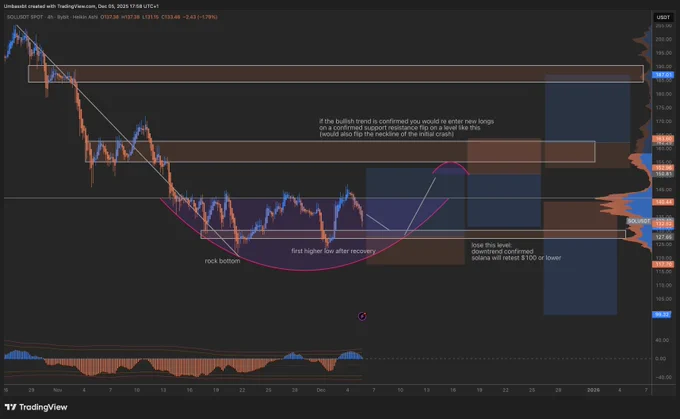The image size is (680, 419).
Task: Select the 'lose this level' downtrend note
Action: tap(516, 252)
